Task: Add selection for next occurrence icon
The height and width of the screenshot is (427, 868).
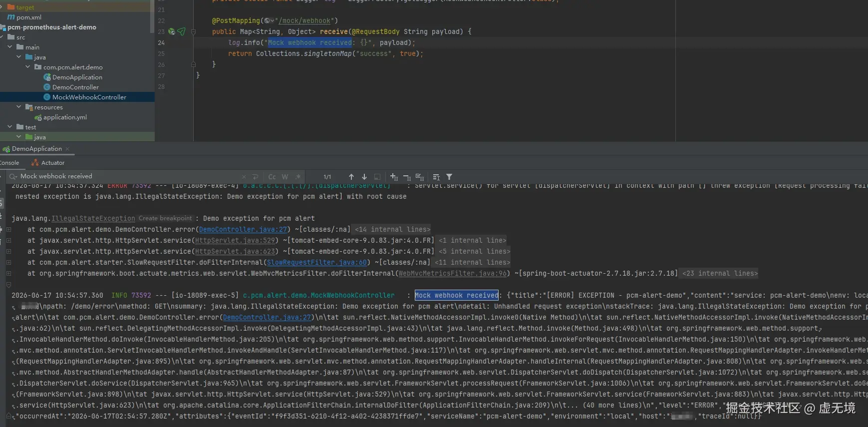Action: [x=394, y=177]
